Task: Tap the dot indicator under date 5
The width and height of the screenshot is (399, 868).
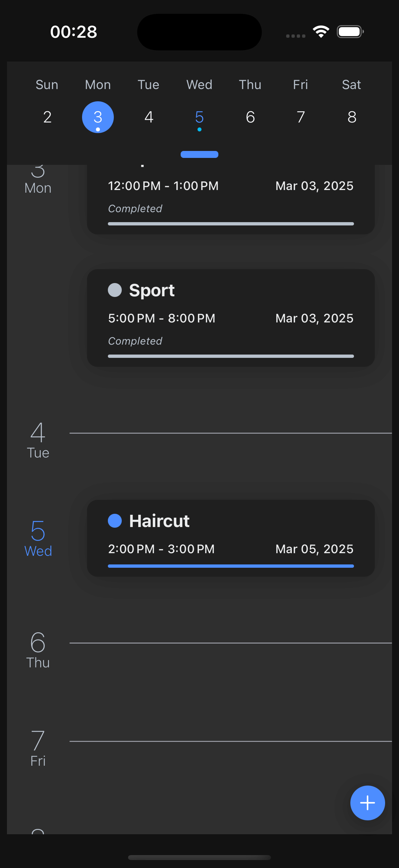Action: 199,129
